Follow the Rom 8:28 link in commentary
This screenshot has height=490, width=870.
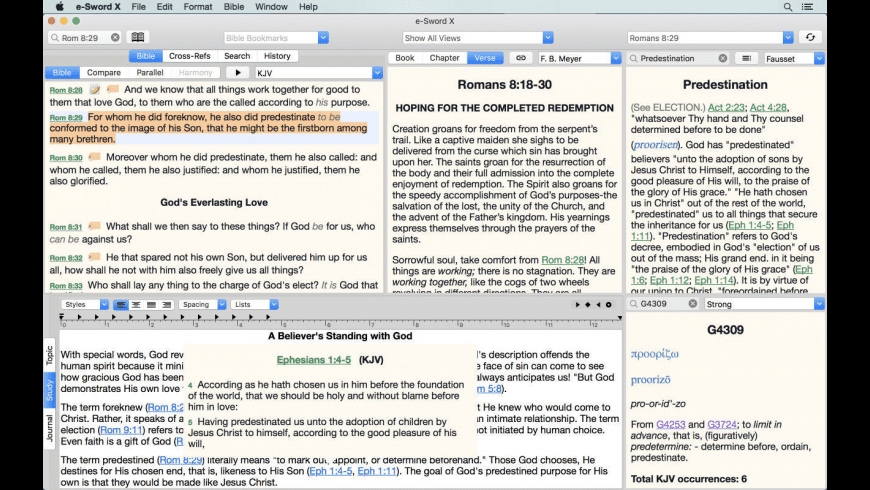tap(565, 259)
